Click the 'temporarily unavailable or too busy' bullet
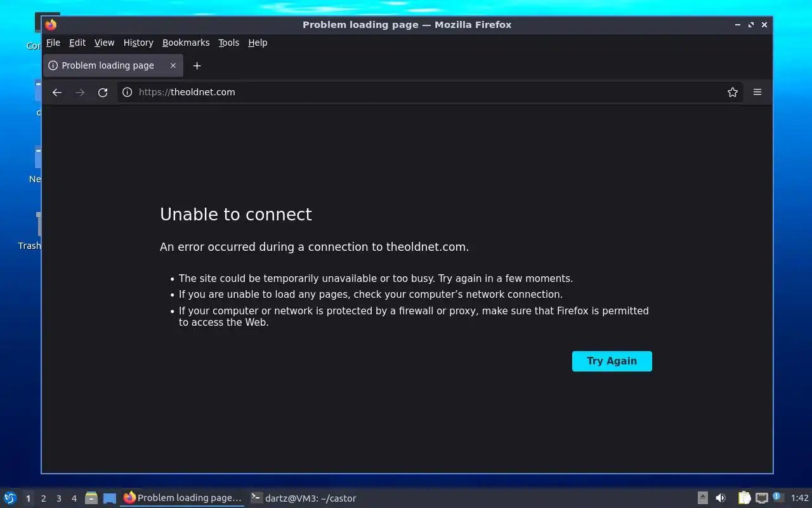812x508 pixels. 376,279
